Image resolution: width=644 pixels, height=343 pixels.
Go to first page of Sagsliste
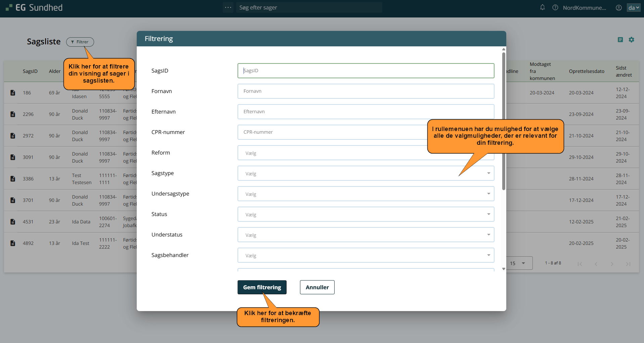(x=580, y=264)
